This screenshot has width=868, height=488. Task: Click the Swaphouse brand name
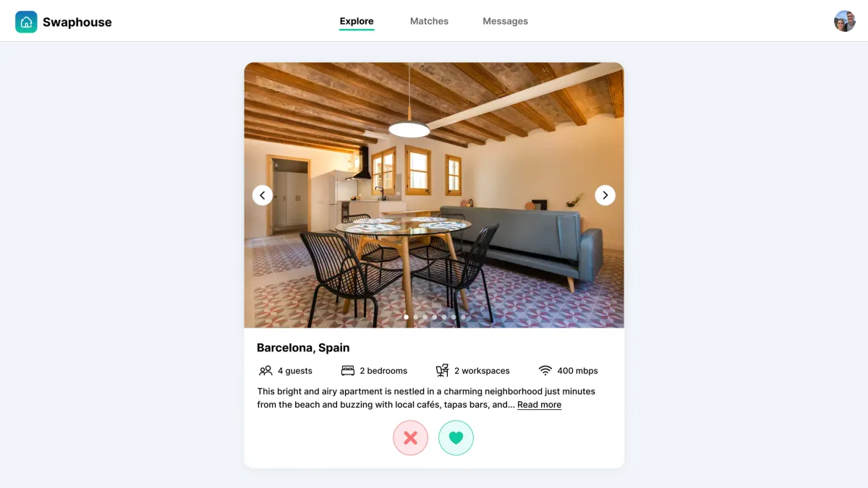77,22
